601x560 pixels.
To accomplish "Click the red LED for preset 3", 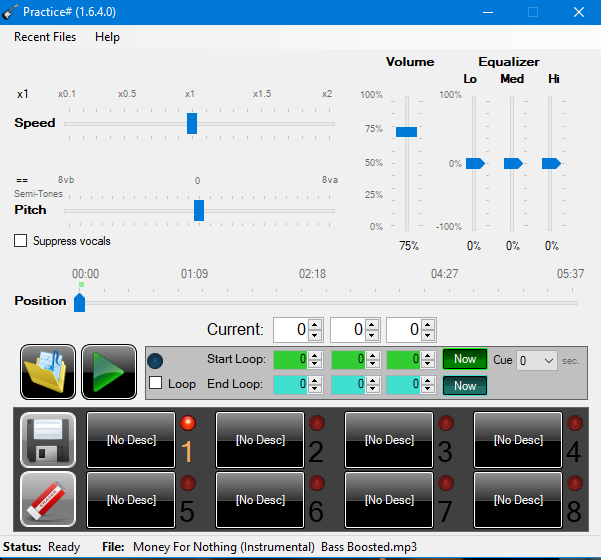I will point(446,423).
